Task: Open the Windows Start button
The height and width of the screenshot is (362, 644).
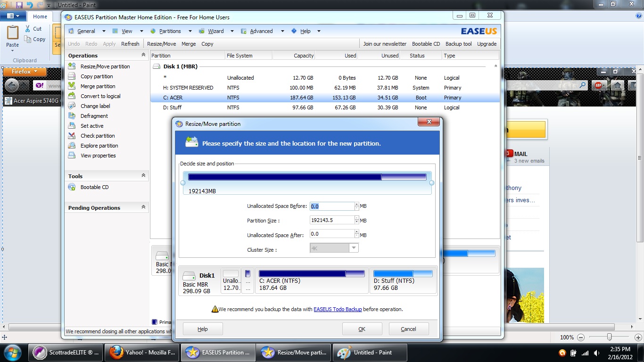Action: [12, 353]
